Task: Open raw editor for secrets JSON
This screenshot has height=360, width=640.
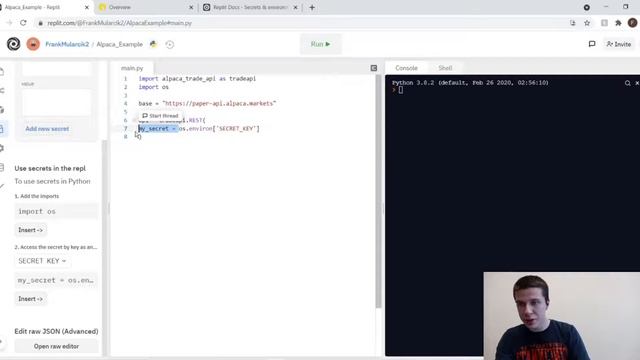Action: pos(57,346)
